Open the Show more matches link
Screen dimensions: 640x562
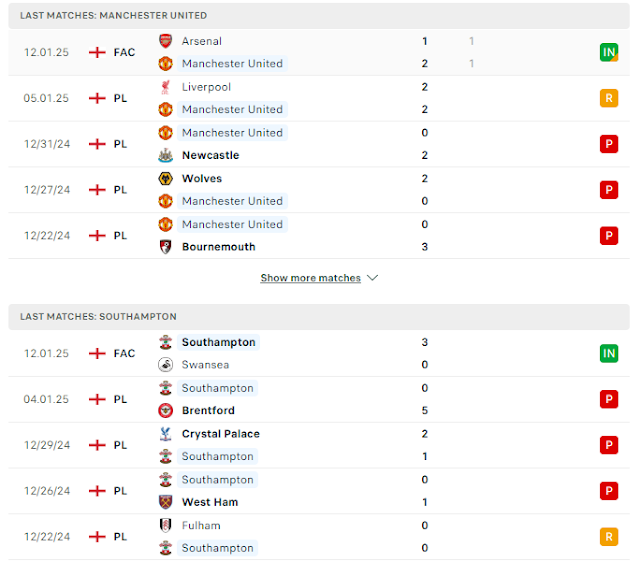(x=311, y=278)
